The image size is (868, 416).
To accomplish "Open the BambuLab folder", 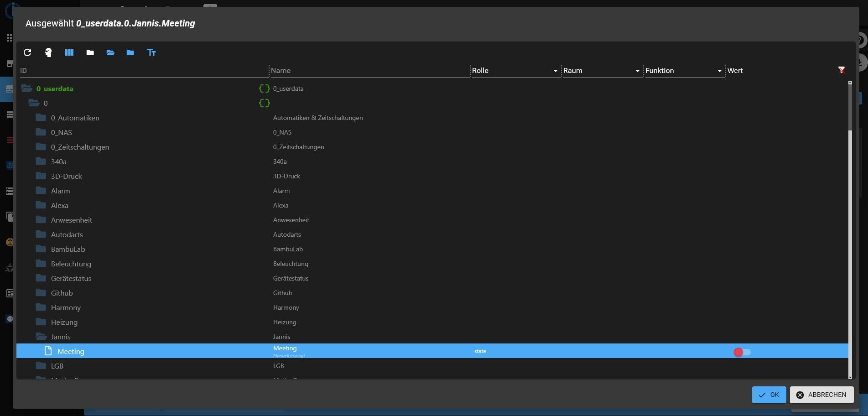I will pos(41,249).
